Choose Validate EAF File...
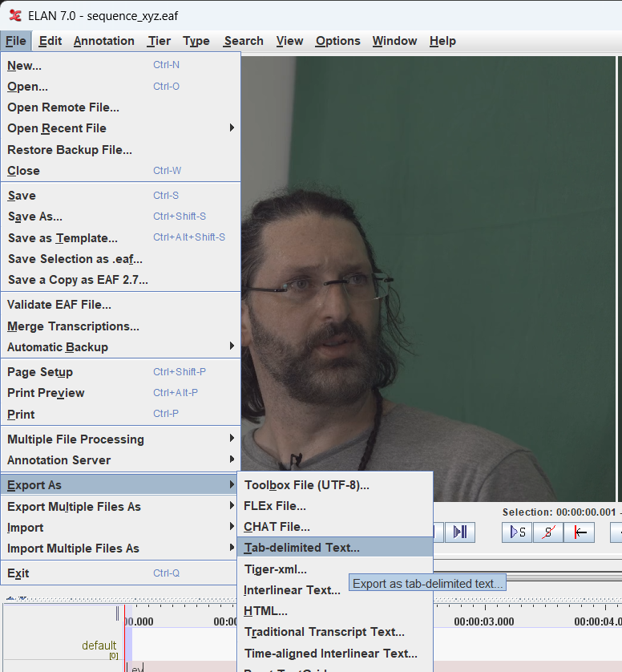Image resolution: width=622 pixels, height=672 pixels. (x=120, y=305)
